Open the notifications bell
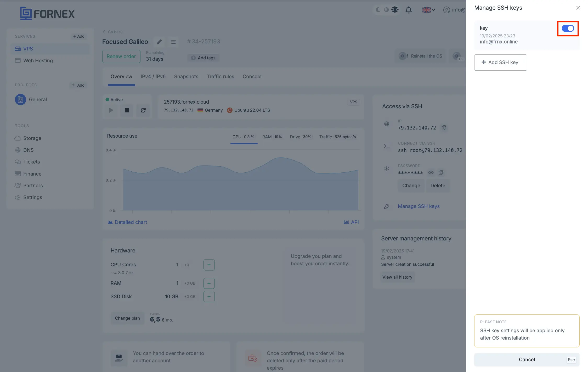The height and width of the screenshot is (372, 588). pyautogui.click(x=408, y=10)
